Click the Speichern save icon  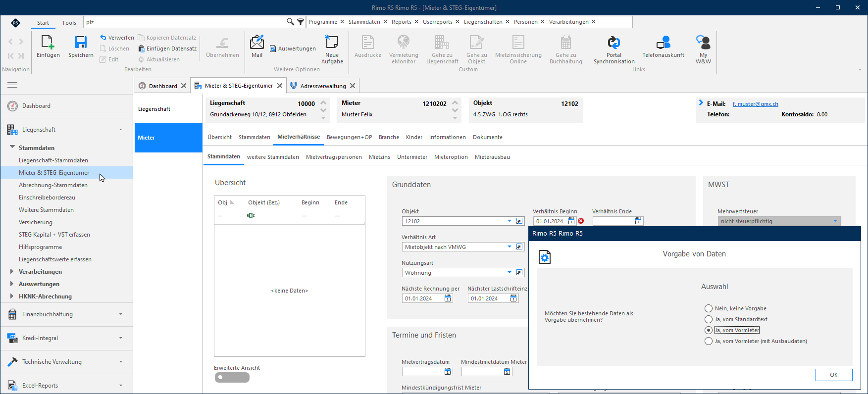pos(81,43)
